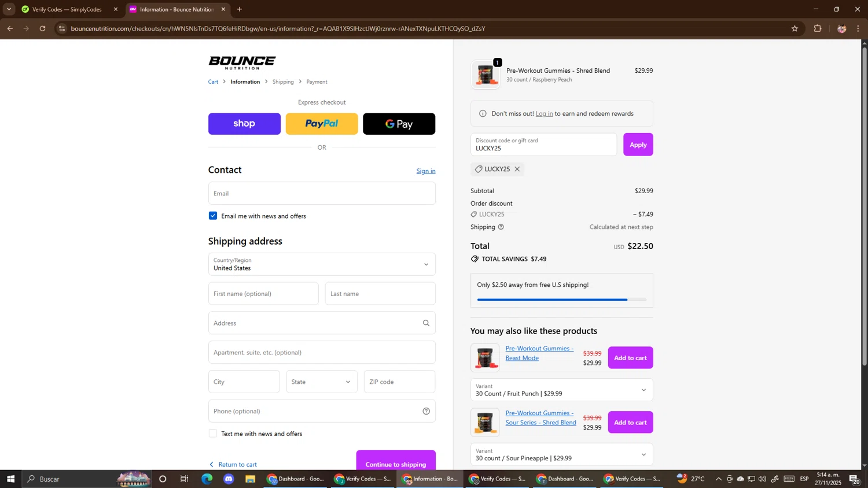Add Sour Series Shred Blend to cart
Image resolution: width=868 pixels, height=488 pixels.
pos(630,423)
